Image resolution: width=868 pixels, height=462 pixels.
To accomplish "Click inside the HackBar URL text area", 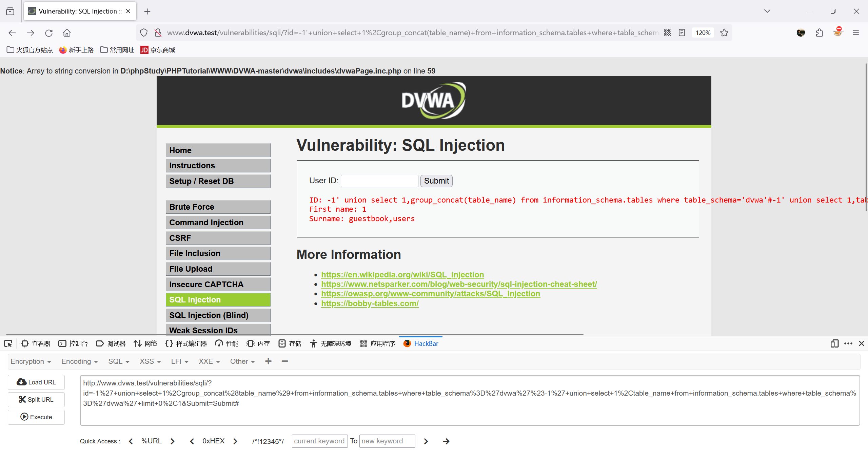I will (470, 400).
